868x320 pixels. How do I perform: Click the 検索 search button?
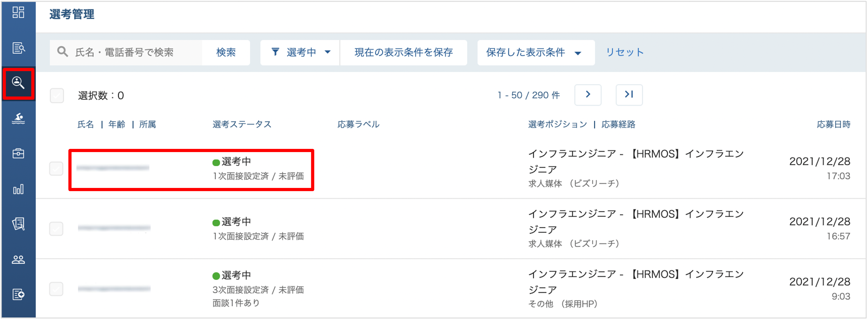point(226,52)
